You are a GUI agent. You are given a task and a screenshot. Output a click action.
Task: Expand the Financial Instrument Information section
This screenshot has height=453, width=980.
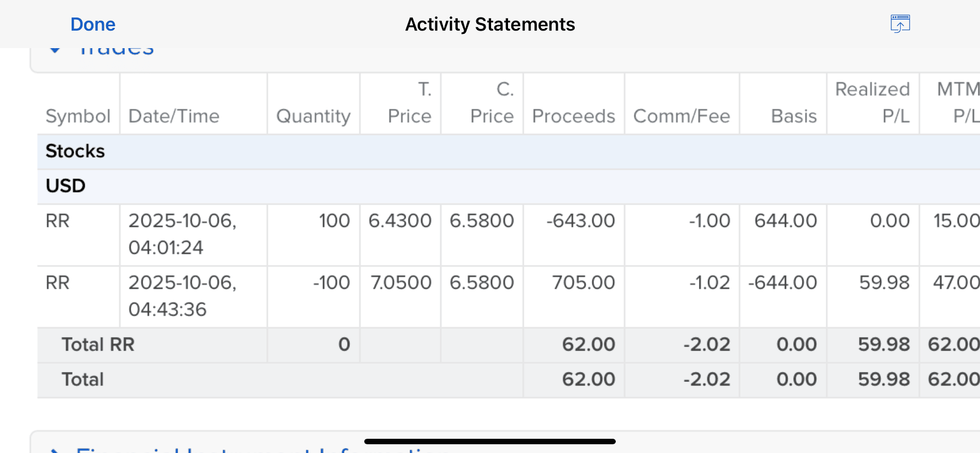[x=55, y=450]
